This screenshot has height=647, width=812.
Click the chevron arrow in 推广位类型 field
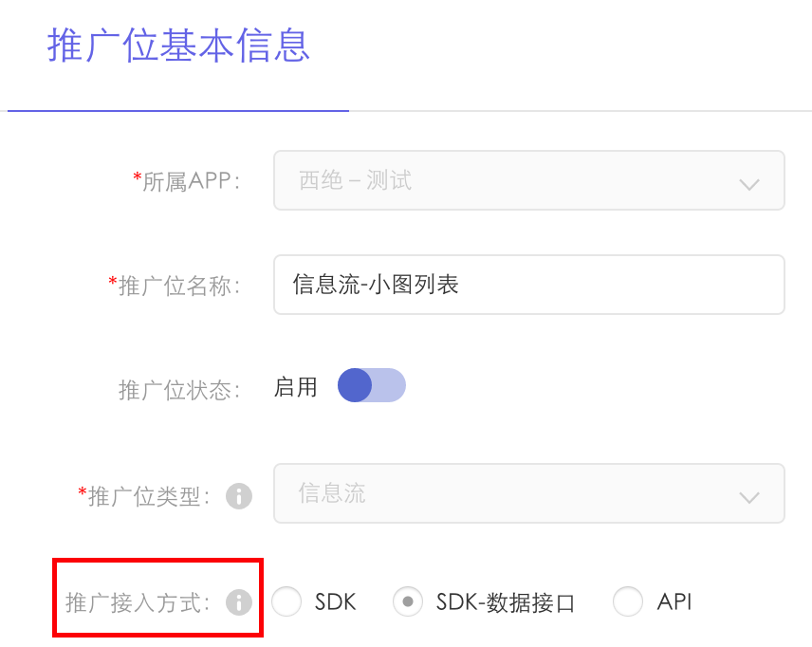tap(748, 498)
